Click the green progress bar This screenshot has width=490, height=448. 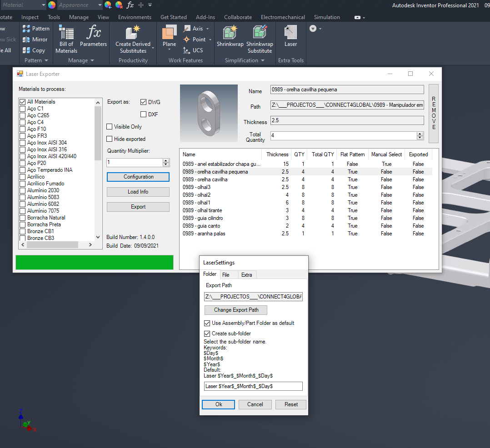tap(95, 262)
